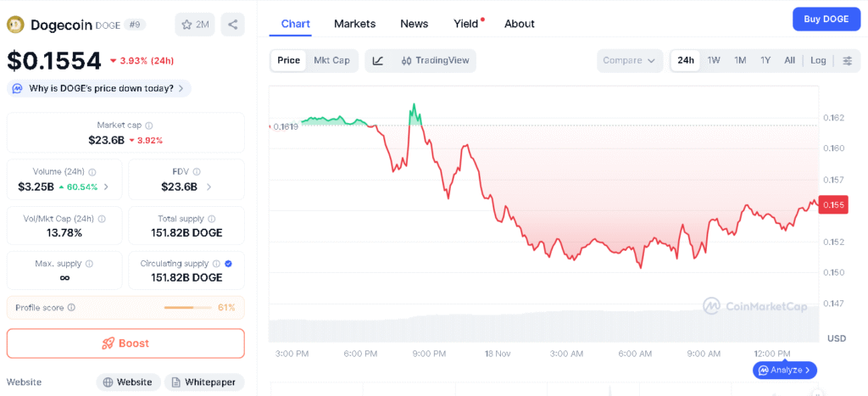Viewport: 868px width, 396px height.
Task: Open FDV info icon
Action: [197, 172]
